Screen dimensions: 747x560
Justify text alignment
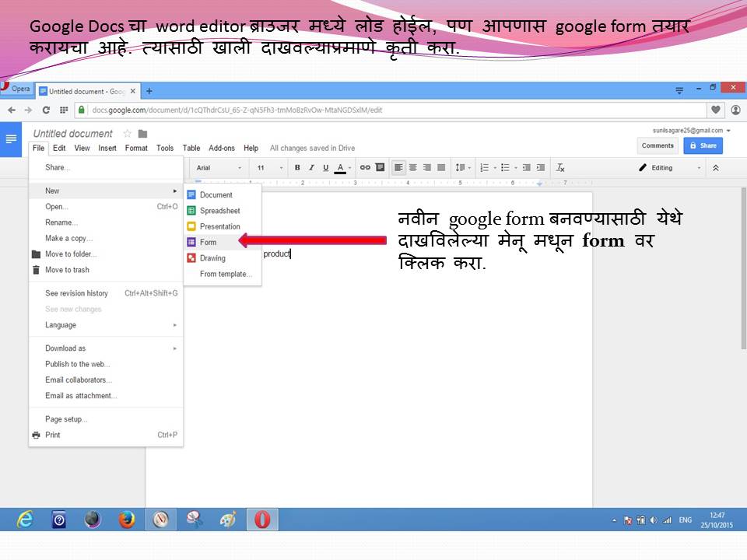442,168
